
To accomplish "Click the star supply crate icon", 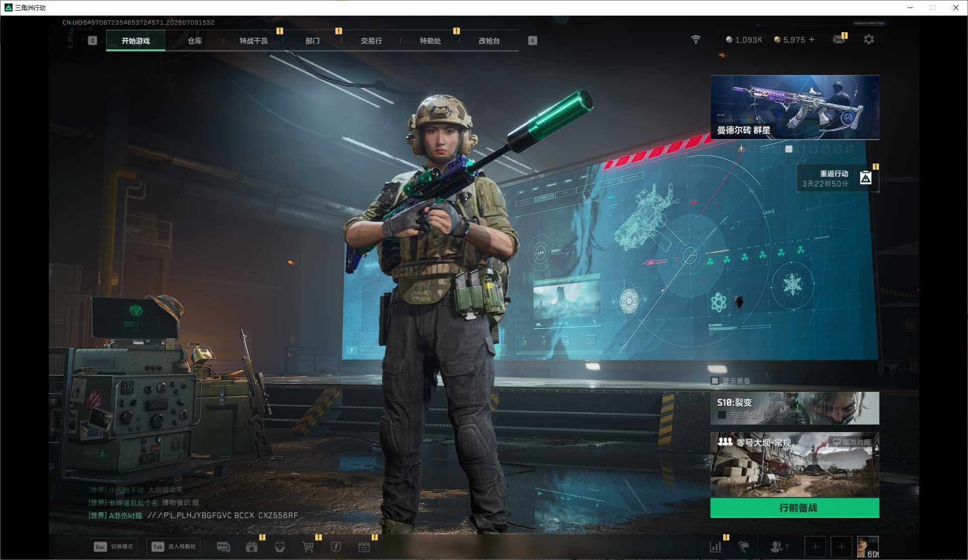I will pos(251,547).
